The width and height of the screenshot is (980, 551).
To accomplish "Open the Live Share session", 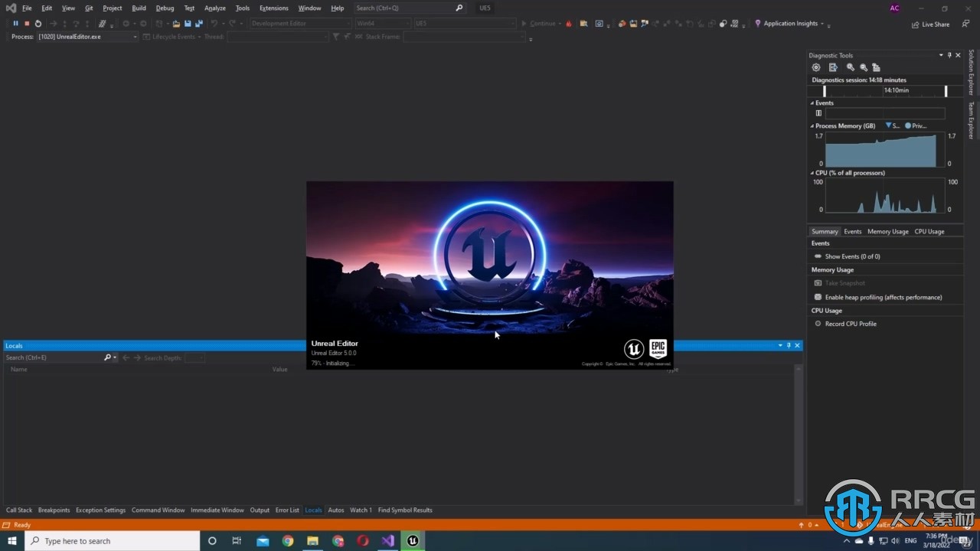I will pyautogui.click(x=930, y=24).
